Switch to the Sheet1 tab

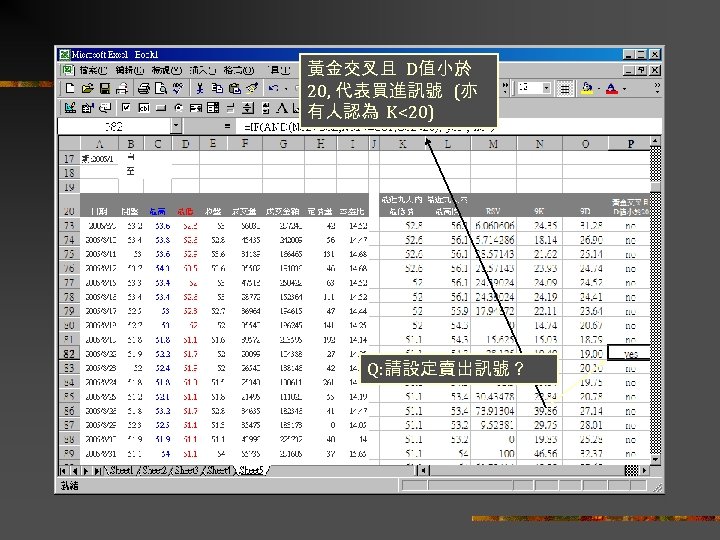pyautogui.click(x=121, y=470)
